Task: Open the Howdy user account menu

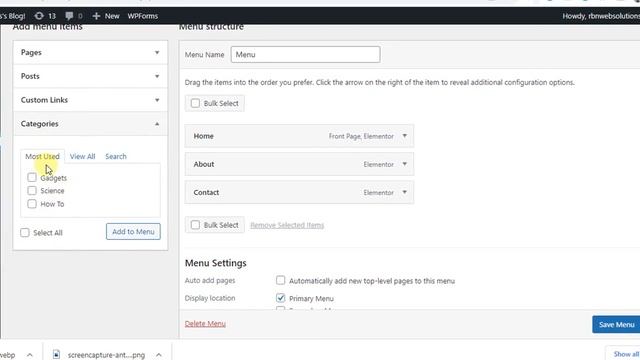Action: click(x=601, y=16)
